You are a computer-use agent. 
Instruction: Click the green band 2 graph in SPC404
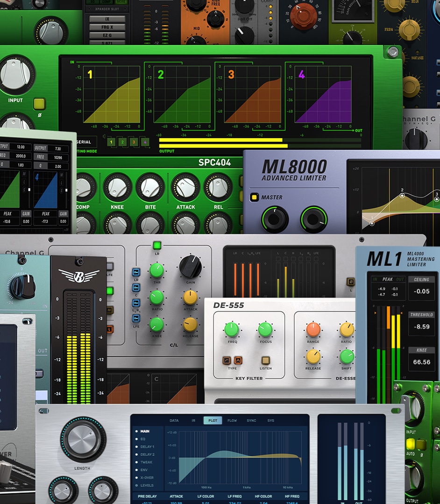click(x=182, y=94)
